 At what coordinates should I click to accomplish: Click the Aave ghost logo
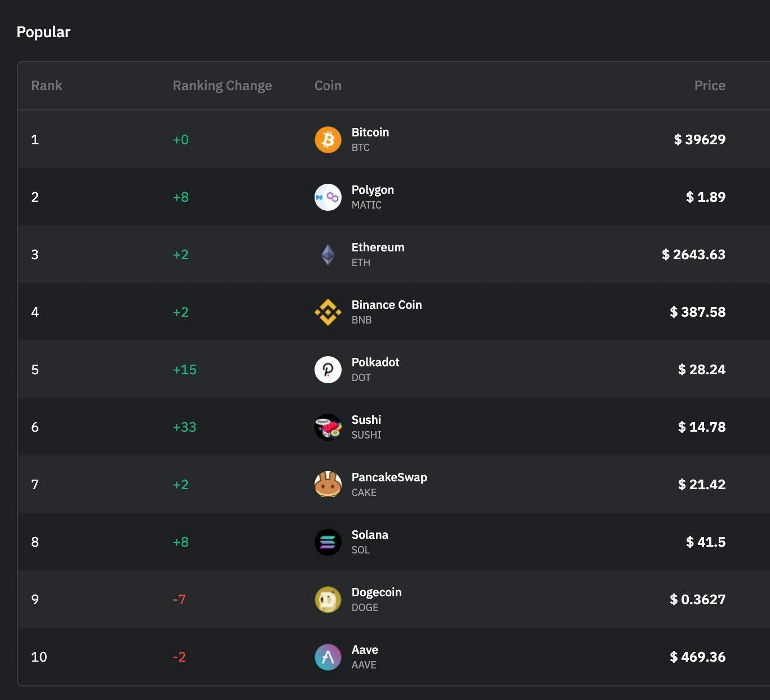[328, 657]
